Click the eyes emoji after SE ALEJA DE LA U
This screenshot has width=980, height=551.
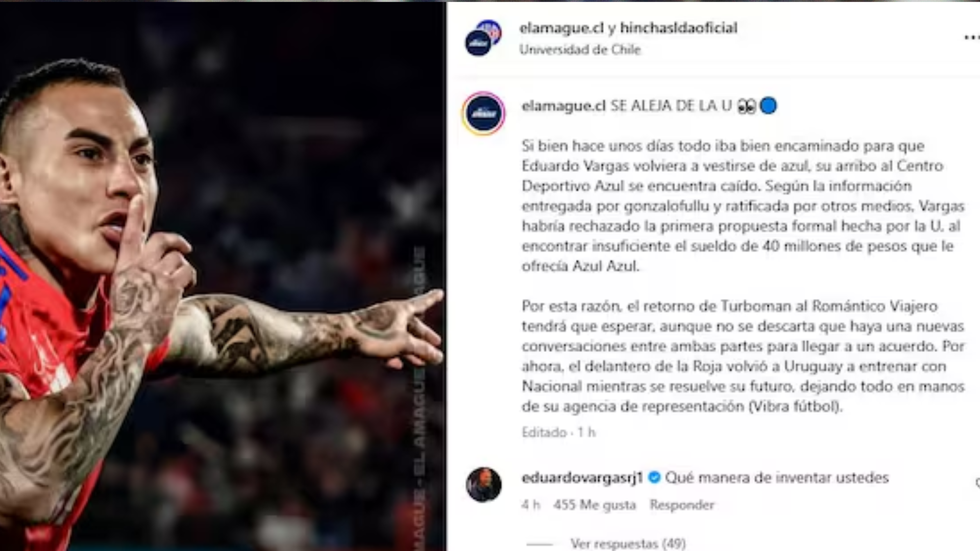point(746,106)
